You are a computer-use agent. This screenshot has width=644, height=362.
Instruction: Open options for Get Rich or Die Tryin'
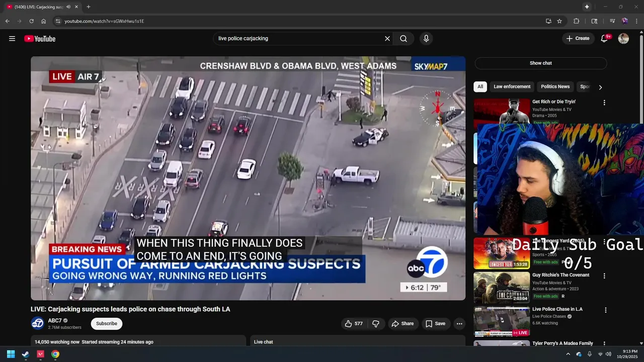604,103
